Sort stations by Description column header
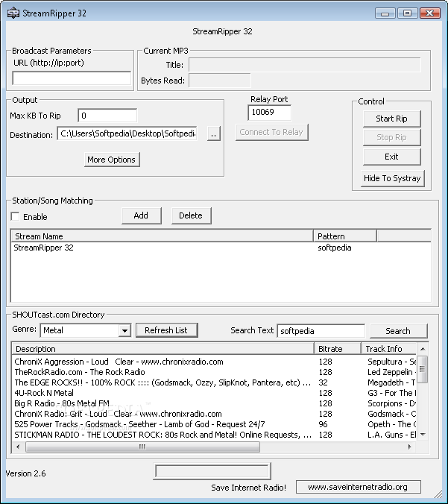448x504 pixels. coord(163,349)
